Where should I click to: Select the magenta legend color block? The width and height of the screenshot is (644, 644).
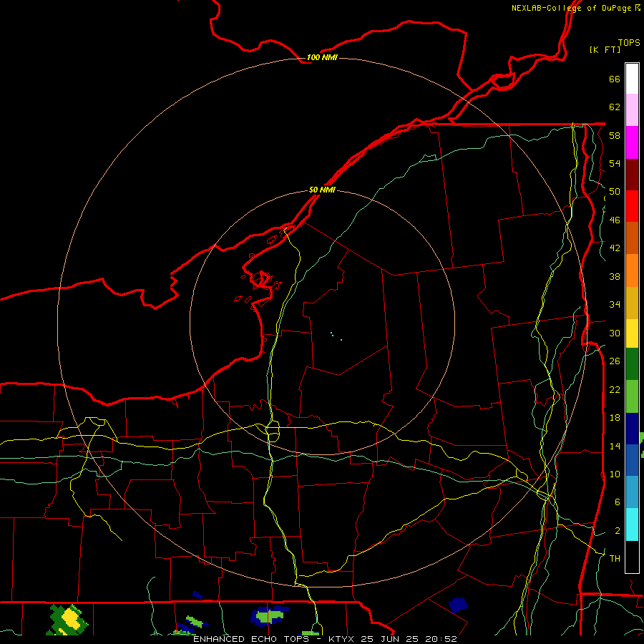632,142
